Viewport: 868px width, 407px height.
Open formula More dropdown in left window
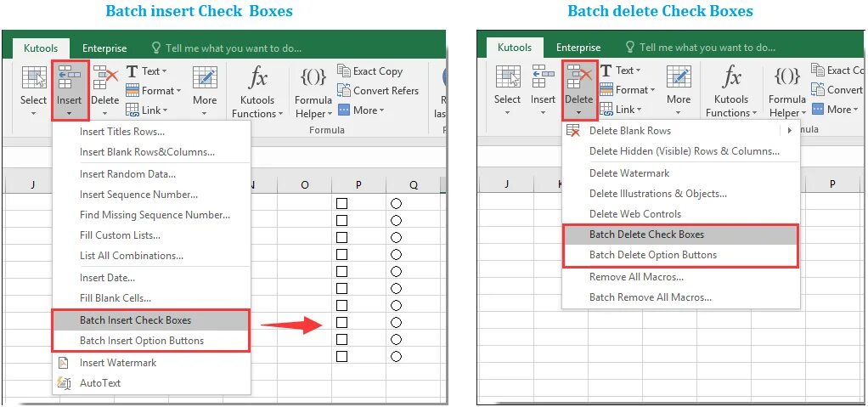point(361,110)
